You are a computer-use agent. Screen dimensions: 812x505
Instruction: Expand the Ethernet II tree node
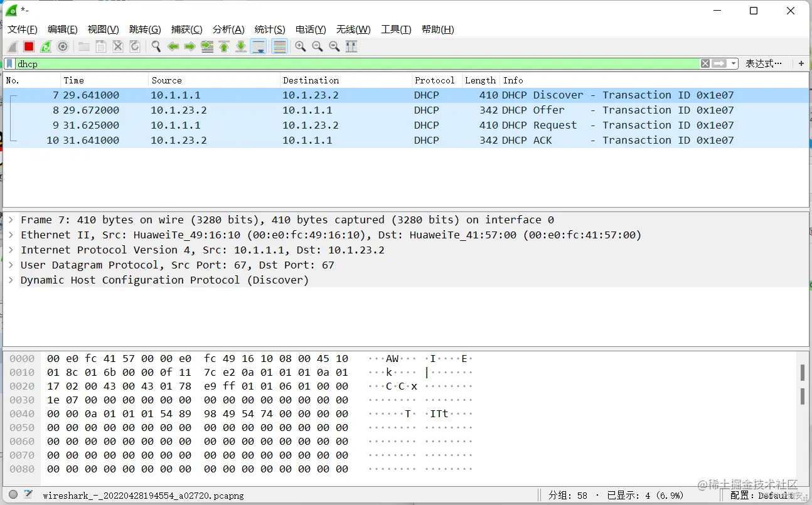(x=11, y=235)
